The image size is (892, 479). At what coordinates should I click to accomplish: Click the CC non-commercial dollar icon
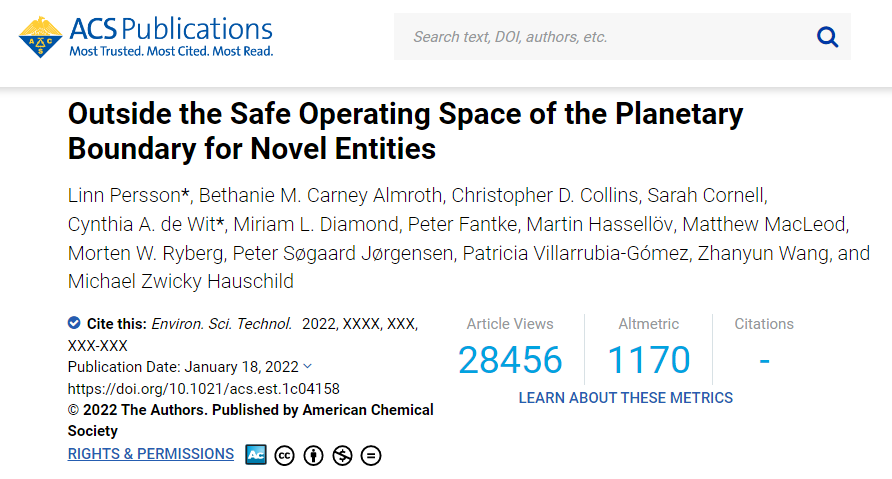coord(342,456)
